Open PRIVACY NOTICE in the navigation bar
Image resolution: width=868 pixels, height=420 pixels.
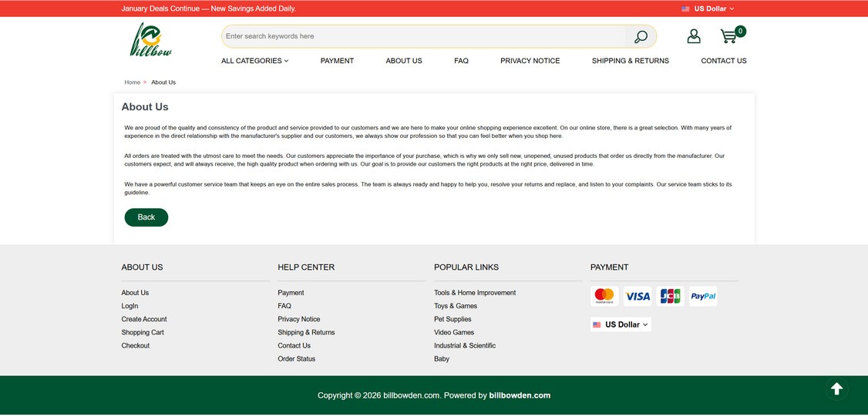click(x=530, y=61)
